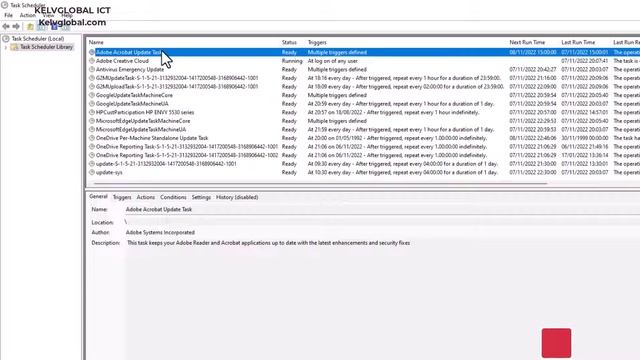Sort tasks by the Triggers column header
The height and width of the screenshot is (360, 640).
(317, 42)
